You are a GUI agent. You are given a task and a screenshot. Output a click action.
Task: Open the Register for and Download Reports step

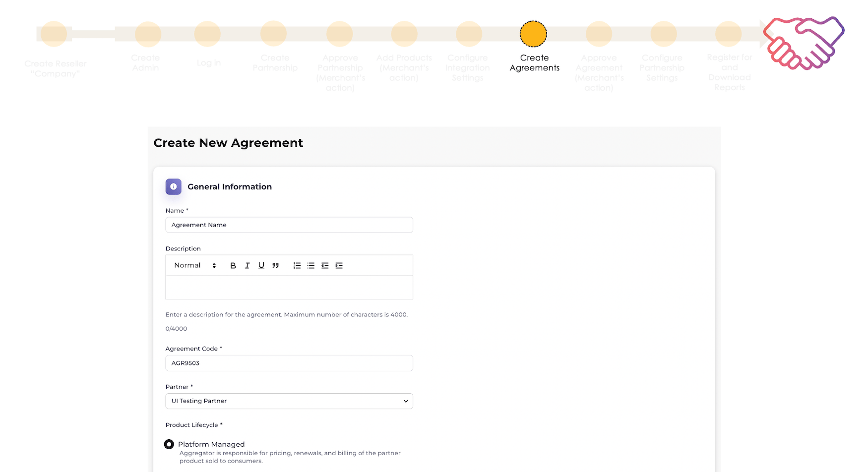[x=729, y=34]
